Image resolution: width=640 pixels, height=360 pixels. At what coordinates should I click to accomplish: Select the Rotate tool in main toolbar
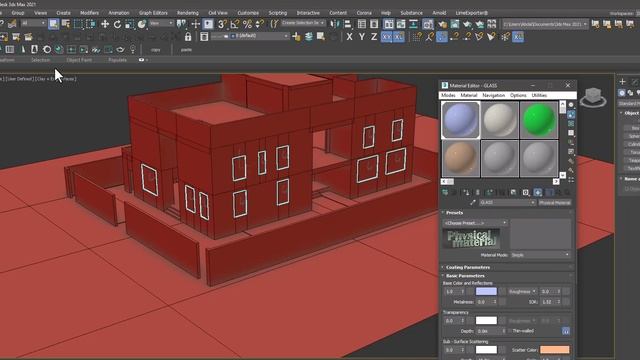tap(118, 24)
